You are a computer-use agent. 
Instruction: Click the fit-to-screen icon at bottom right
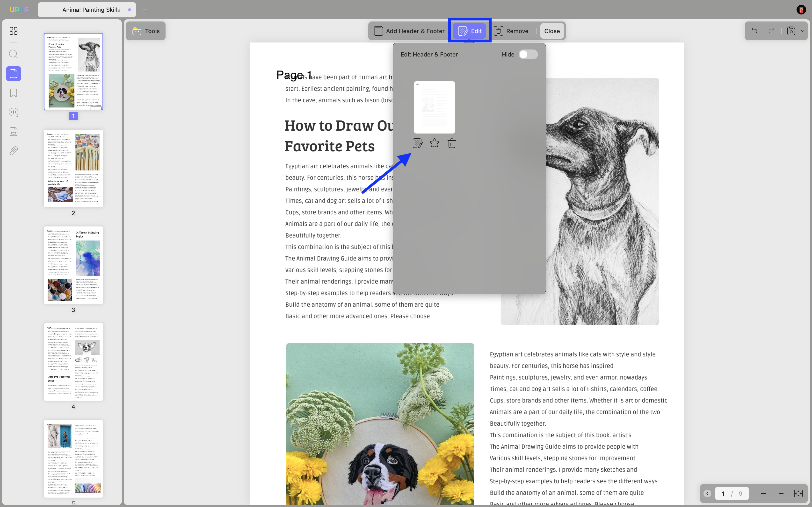[798, 493]
